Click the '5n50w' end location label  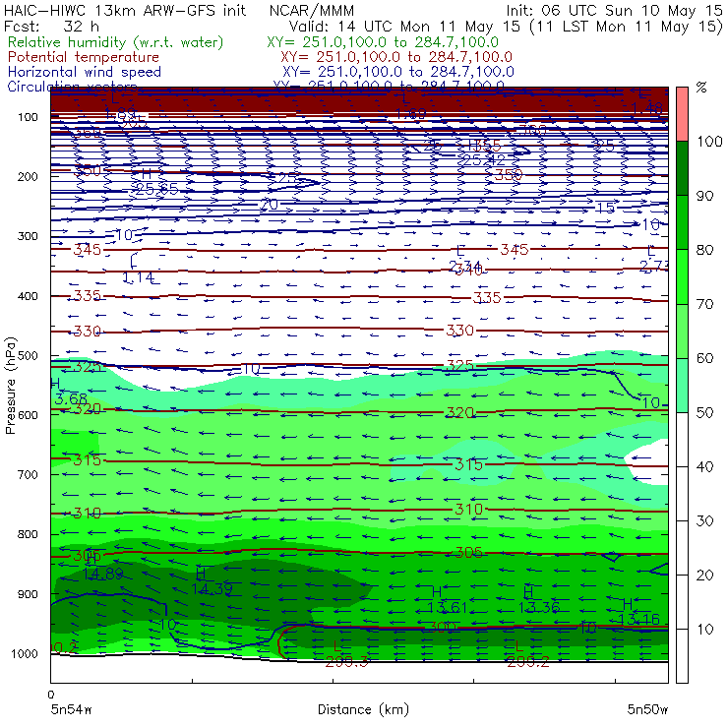pos(647,709)
